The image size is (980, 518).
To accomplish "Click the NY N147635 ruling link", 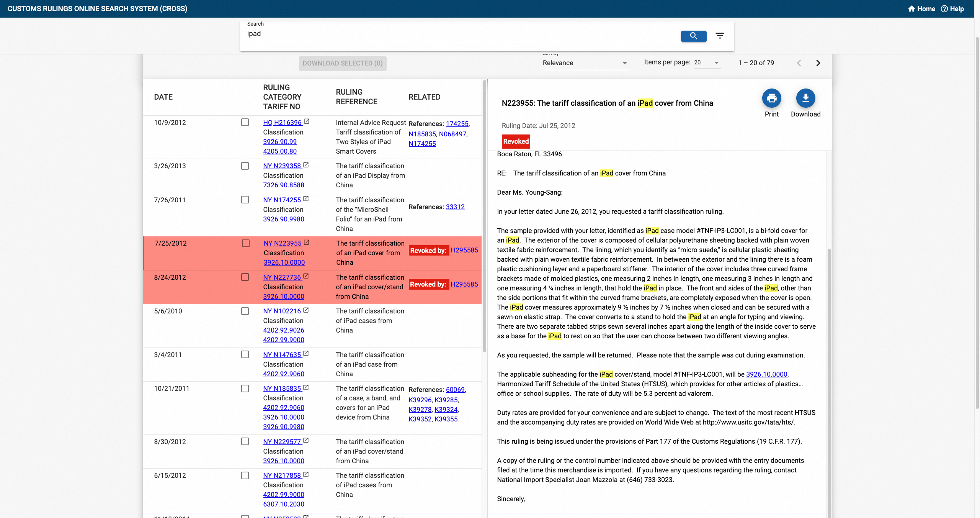I will [x=282, y=355].
